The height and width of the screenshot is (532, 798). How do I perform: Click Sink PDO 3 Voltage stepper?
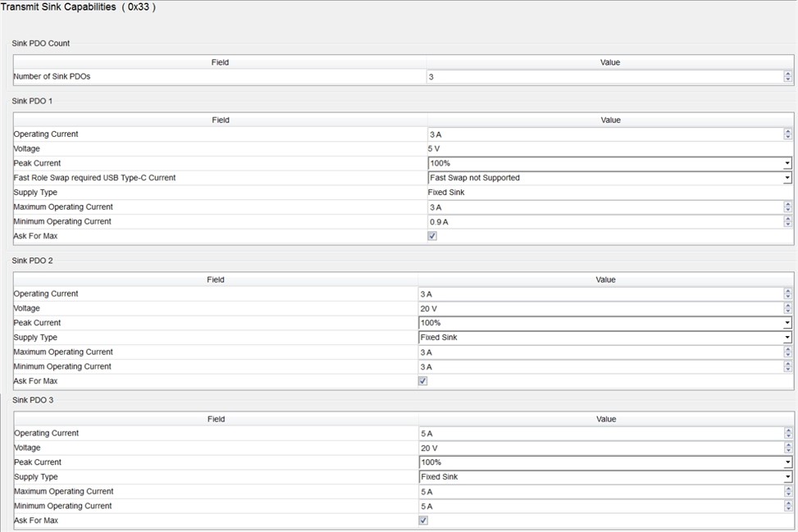(x=787, y=448)
